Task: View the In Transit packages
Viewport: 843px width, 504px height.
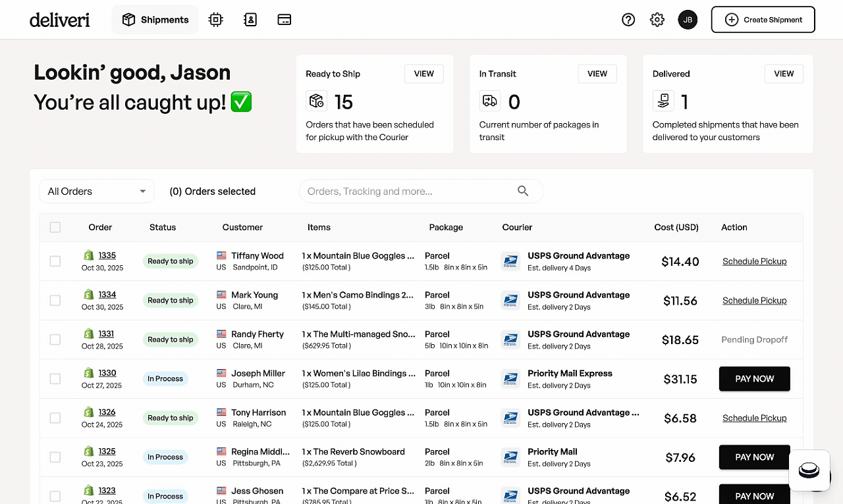Action: [x=597, y=74]
